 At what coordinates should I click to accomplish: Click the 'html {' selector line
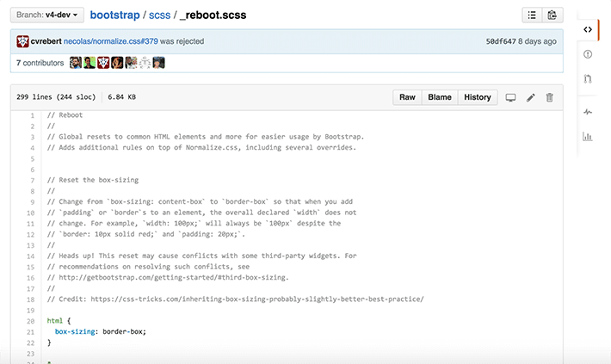tap(59, 321)
